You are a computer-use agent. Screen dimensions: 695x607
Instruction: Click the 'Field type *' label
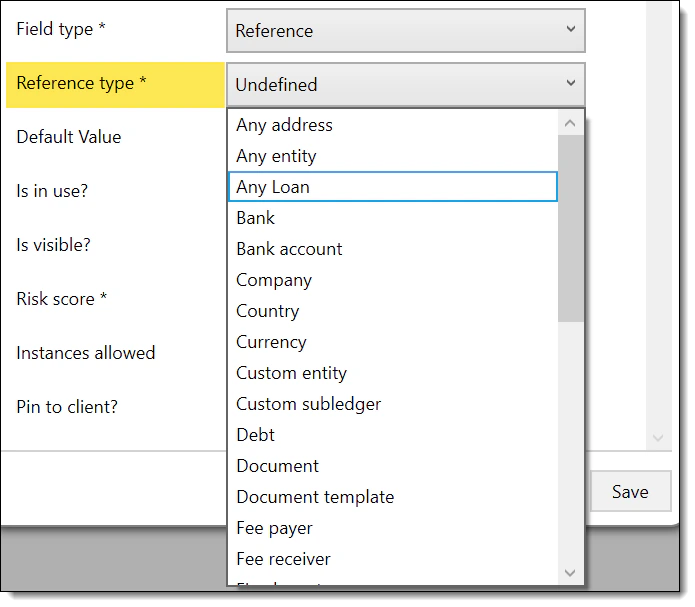click(x=61, y=29)
